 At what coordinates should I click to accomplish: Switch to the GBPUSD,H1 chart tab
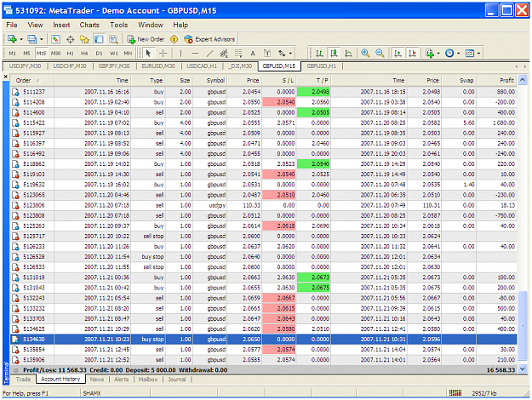321,66
